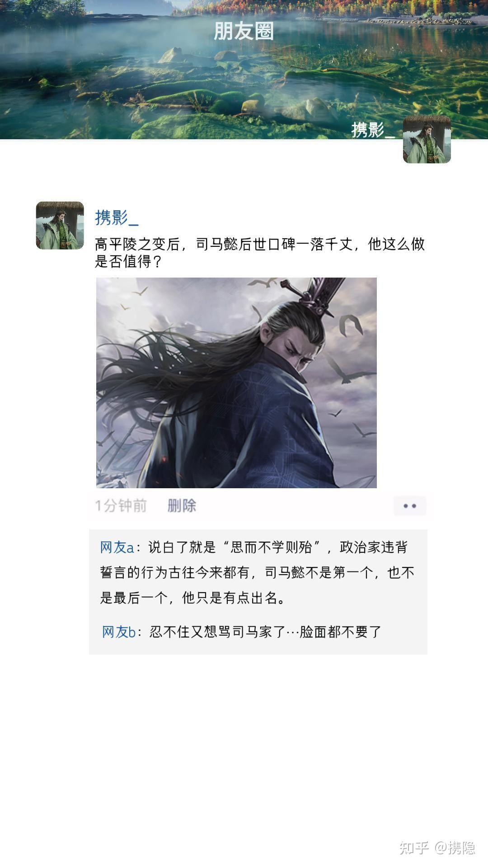This screenshot has height=868, width=488.
Task: Click the 删除 link to delete post
Action: tap(182, 505)
